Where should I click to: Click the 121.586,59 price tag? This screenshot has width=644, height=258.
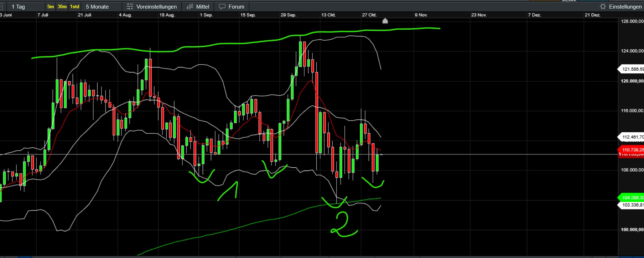631,69
